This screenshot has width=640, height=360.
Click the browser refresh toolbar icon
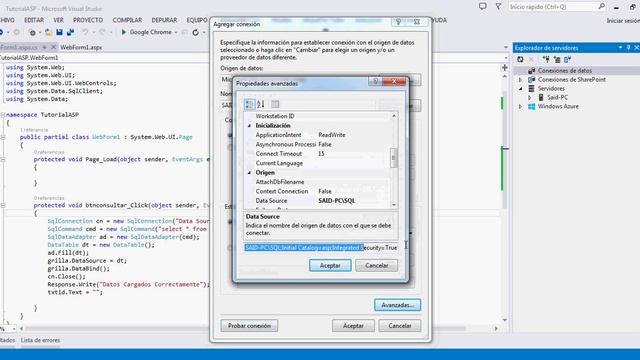point(196,32)
